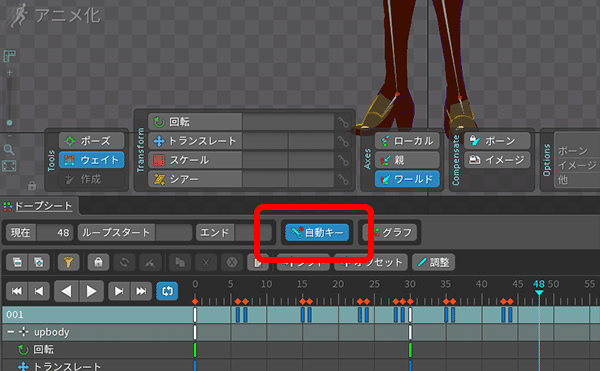This screenshot has width=600, height=371.
Task: Click the エンド value field
Action: coord(253,233)
